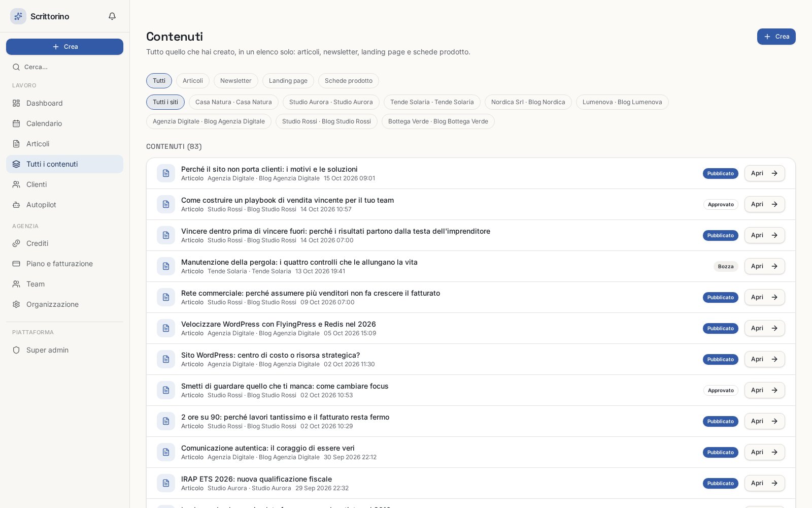This screenshot has width=812, height=508.
Task: Open the 'Come costruire un playbook di vendita' article
Action: [765, 204]
